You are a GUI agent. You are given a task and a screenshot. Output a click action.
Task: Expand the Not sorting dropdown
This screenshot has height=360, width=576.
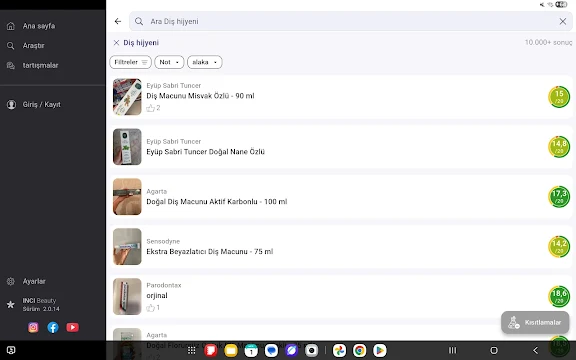[x=169, y=62]
